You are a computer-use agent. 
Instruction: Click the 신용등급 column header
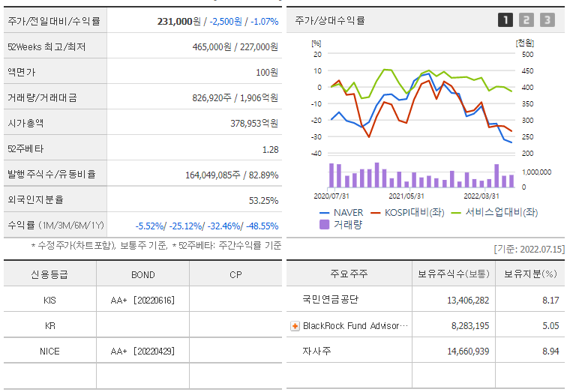49,275
